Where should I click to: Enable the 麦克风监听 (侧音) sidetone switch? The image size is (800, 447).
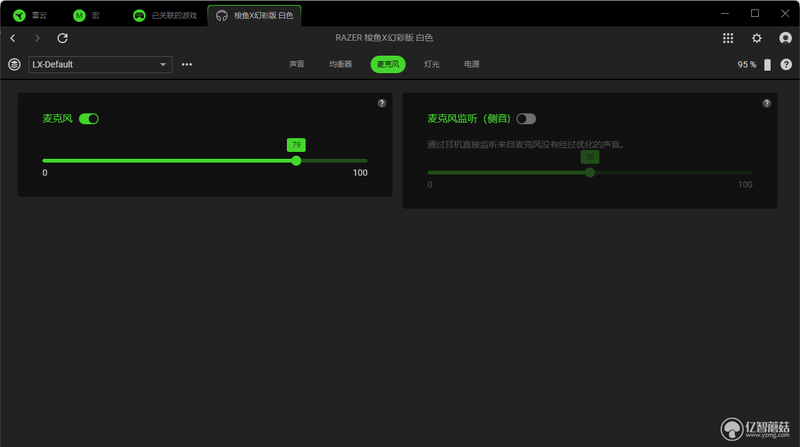[526, 119]
